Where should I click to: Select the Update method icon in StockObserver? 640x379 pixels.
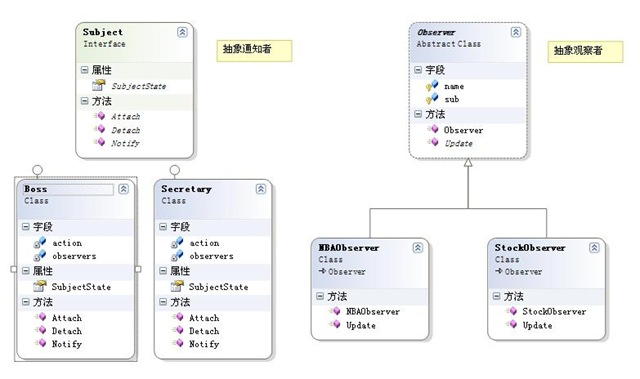click(511, 324)
